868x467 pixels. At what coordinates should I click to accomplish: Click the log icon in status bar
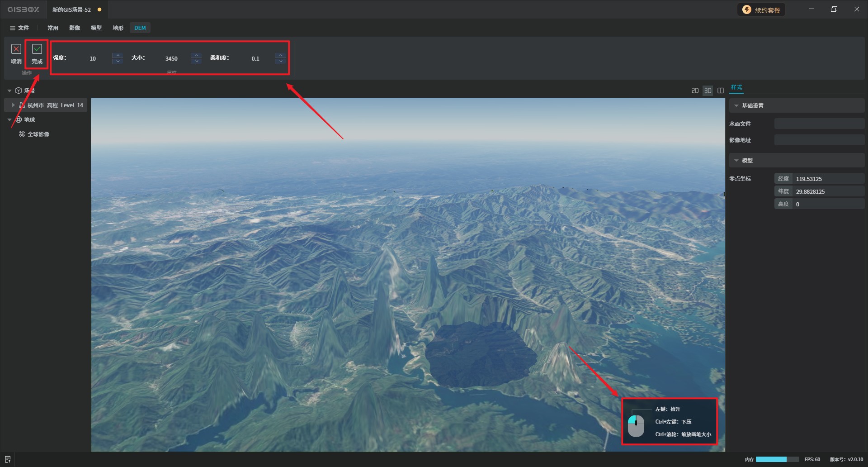(x=8, y=459)
